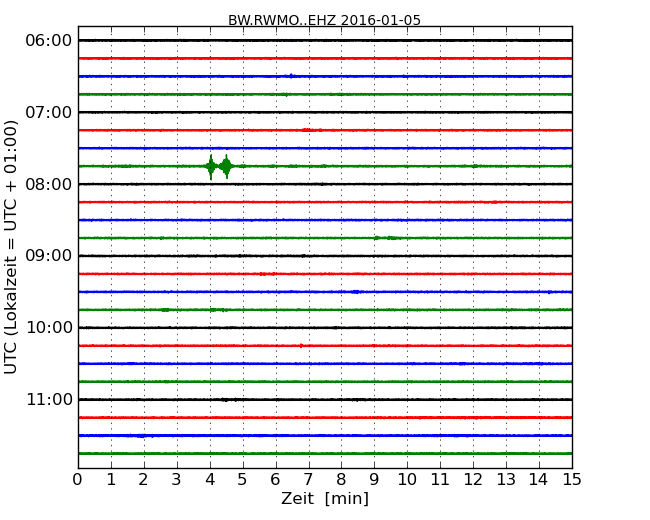650x520 pixels.
Task: Click x-axis tick label 4
Action: [x=210, y=480]
